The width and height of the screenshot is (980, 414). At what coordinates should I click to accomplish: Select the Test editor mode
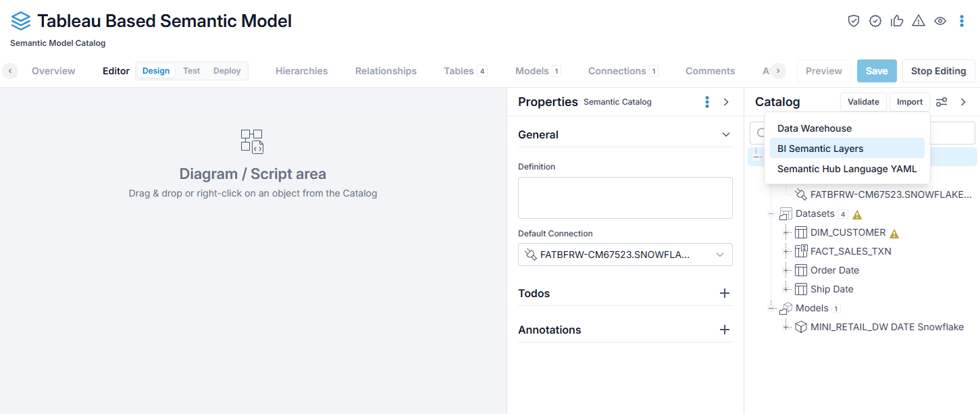[192, 71]
